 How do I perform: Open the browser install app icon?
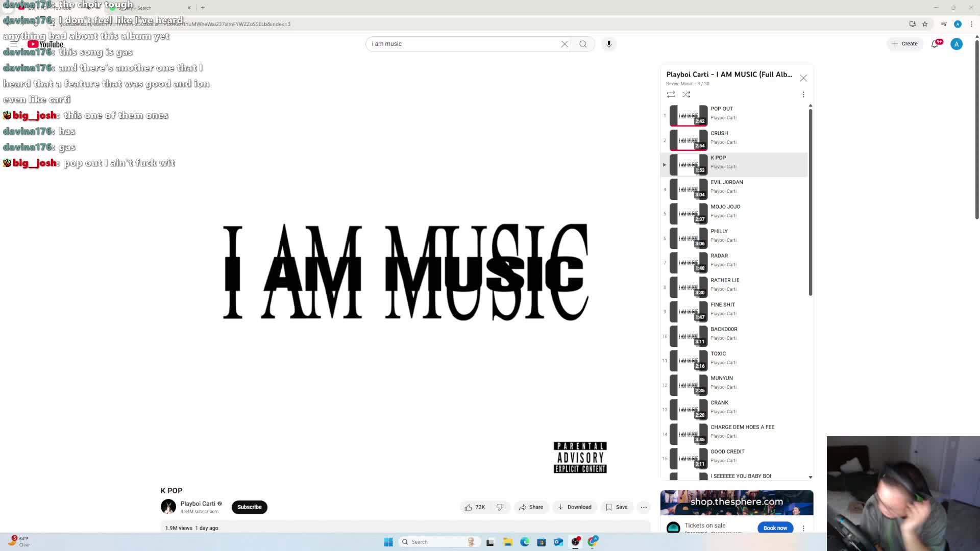(912, 24)
